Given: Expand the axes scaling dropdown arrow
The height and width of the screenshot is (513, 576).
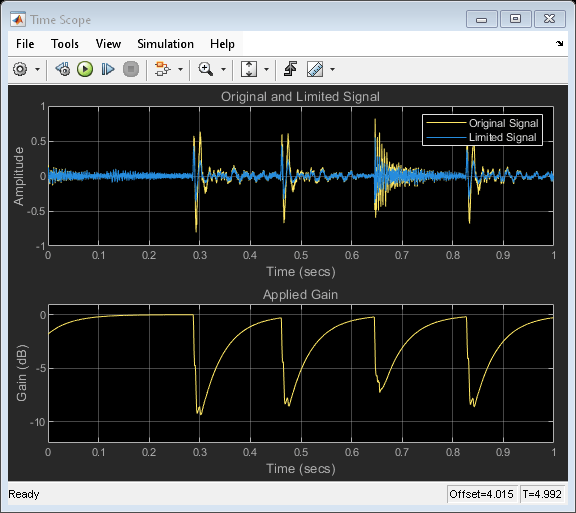Looking at the screenshot, I should click(267, 69).
